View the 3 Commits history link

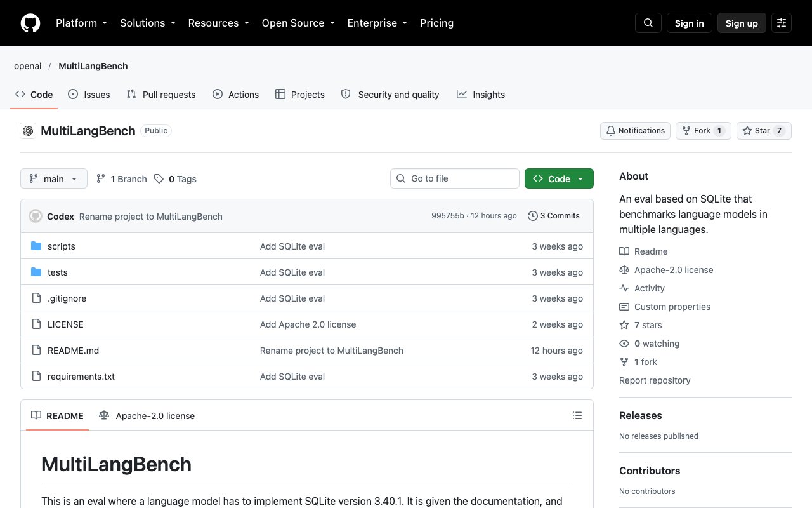(554, 216)
